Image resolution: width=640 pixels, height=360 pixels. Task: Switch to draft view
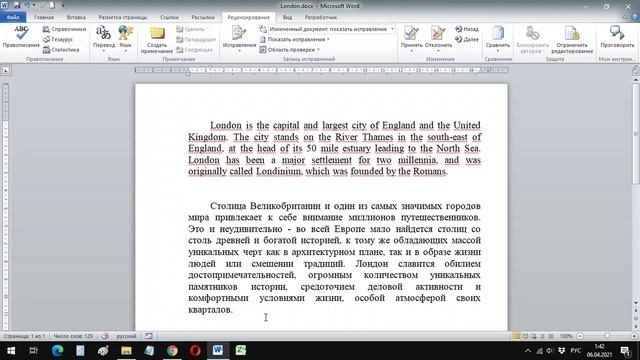[x=551, y=336]
